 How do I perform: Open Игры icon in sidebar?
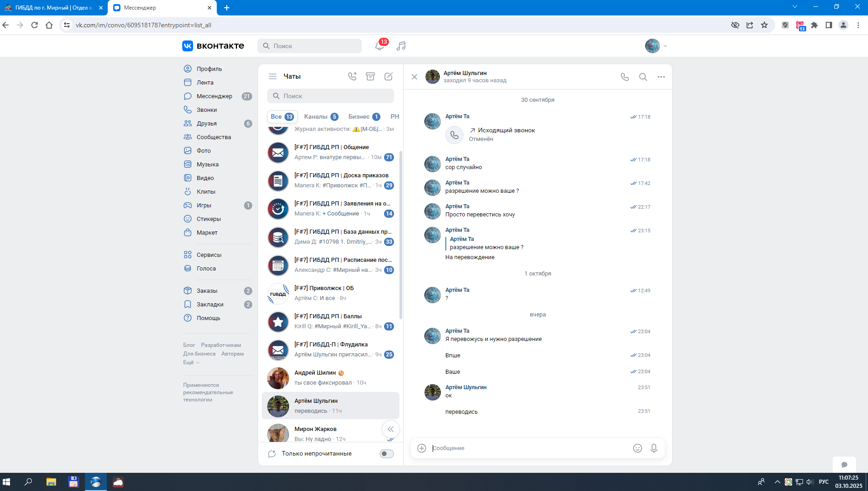tap(188, 205)
